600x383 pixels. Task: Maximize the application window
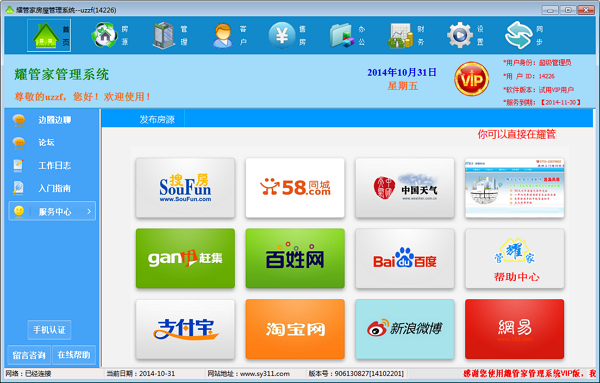click(x=568, y=10)
